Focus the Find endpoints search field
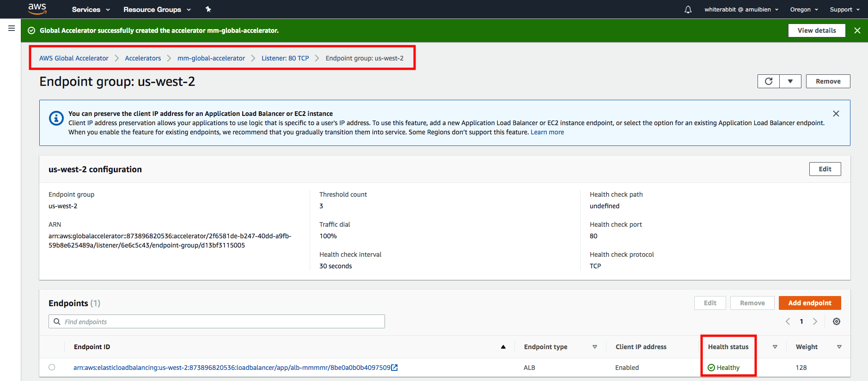The height and width of the screenshot is (381, 868). point(217,321)
